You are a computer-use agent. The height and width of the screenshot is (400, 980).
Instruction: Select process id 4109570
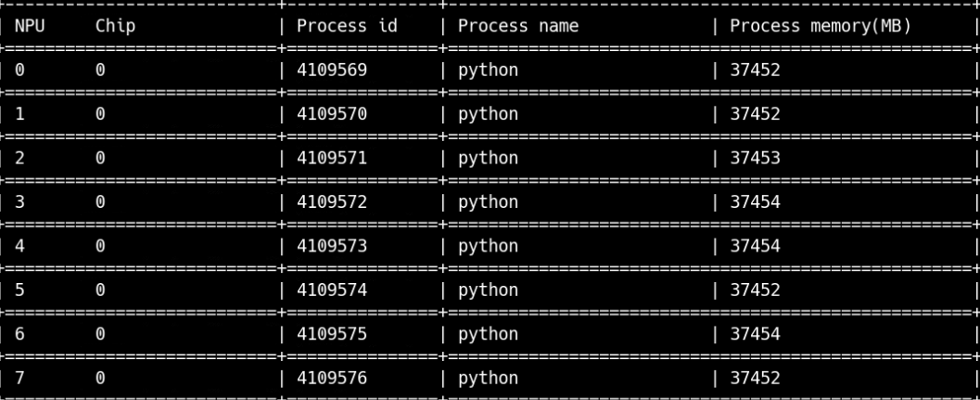pos(332,114)
